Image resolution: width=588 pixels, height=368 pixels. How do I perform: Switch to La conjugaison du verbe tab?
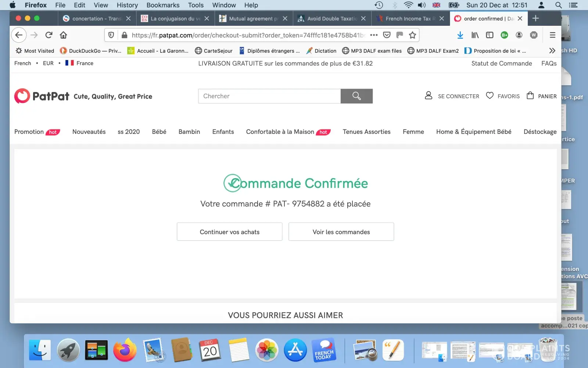pos(175,18)
